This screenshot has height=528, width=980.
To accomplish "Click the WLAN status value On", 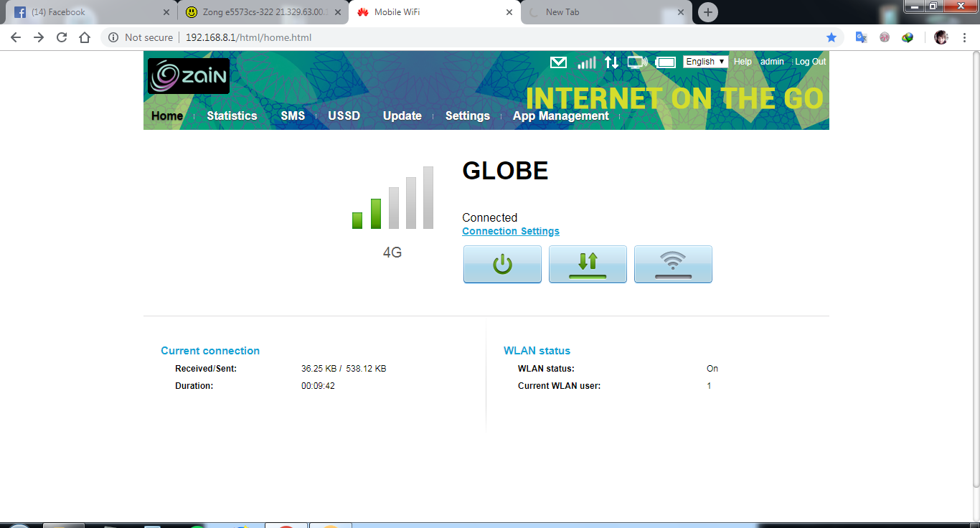I will pyautogui.click(x=712, y=369).
